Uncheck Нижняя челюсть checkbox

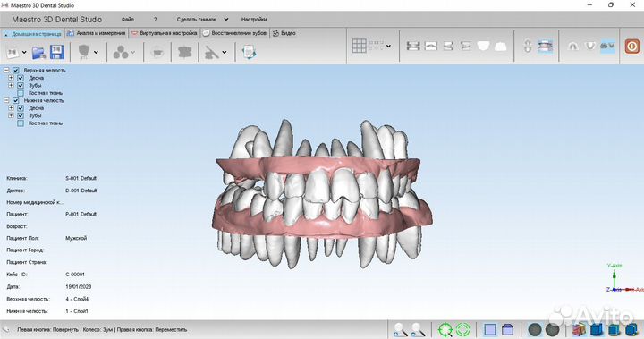coord(15,100)
